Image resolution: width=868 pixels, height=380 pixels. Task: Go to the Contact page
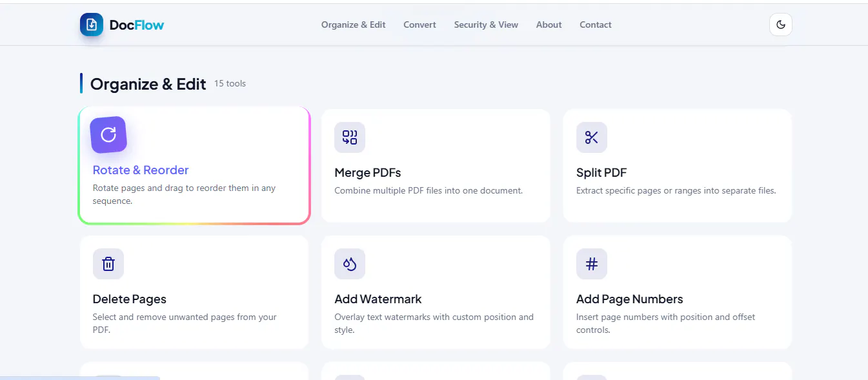click(x=595, y=25)
